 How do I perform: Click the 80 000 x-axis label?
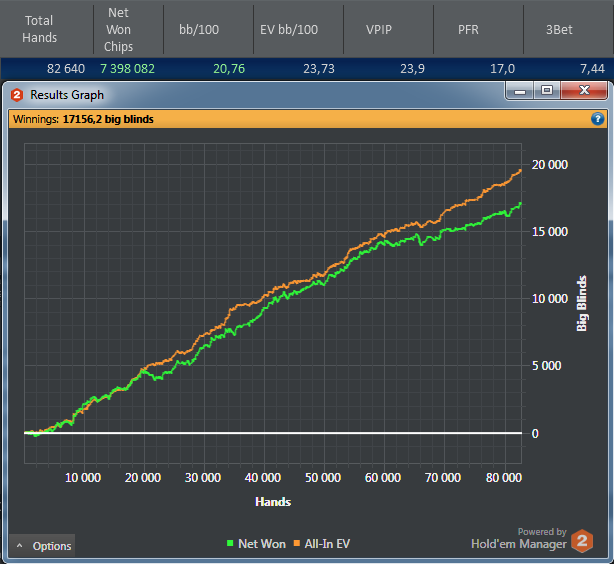[504, 478]
